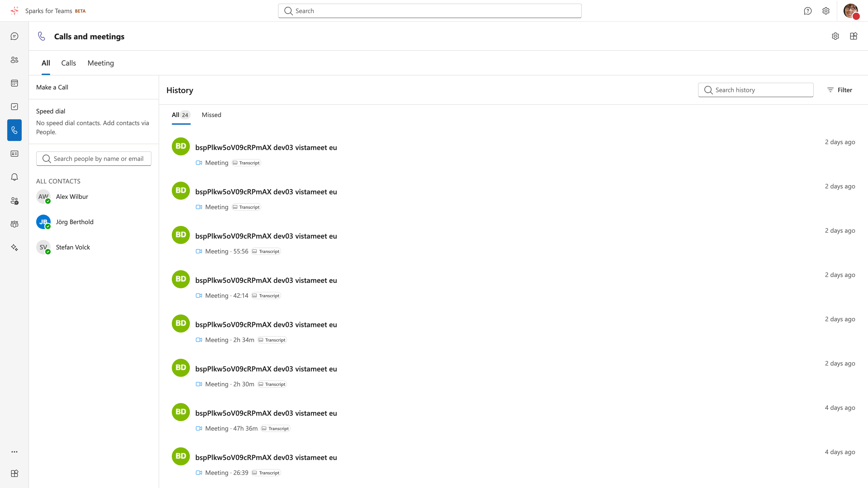The height and width of the screenshot is (488, 868).
Task: Open the help question-mark icon
Action: 808,11
